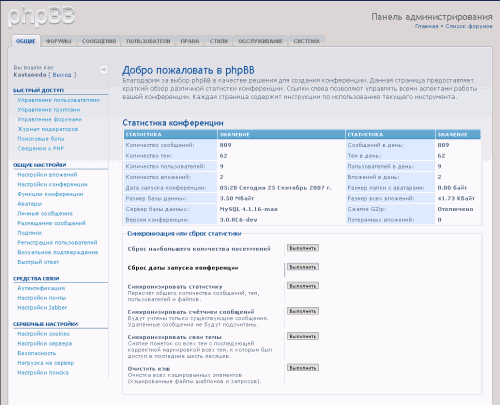
Task: Run Синхронизировать счётчики сообщений button
Action: [303, 311]
